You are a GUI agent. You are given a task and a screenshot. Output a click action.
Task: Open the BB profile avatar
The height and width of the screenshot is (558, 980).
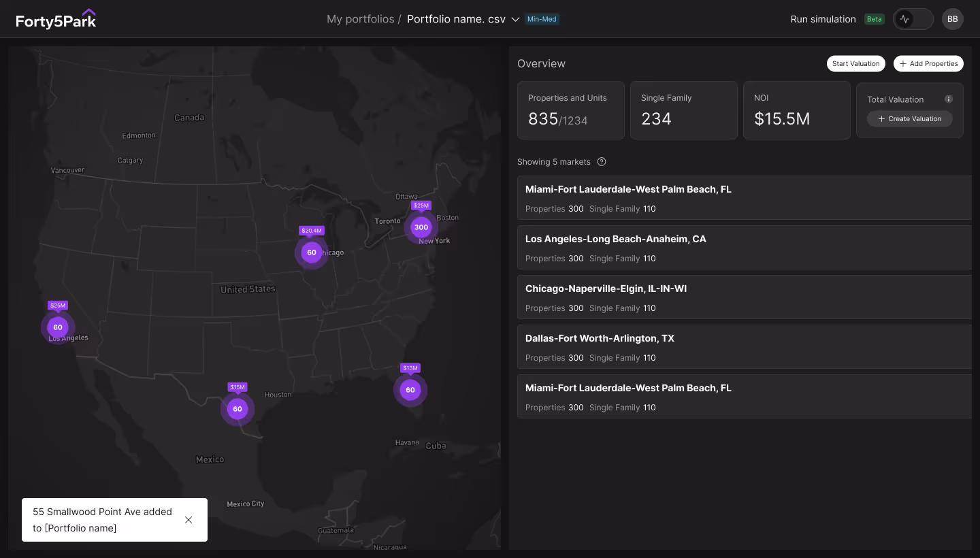tap(953, 18)
